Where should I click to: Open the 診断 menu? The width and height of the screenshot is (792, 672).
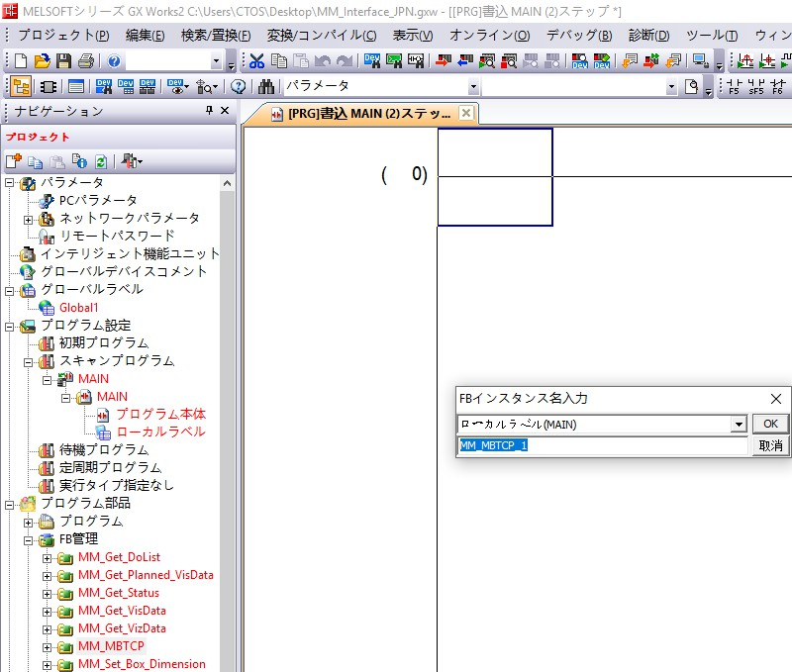[649, 36]
